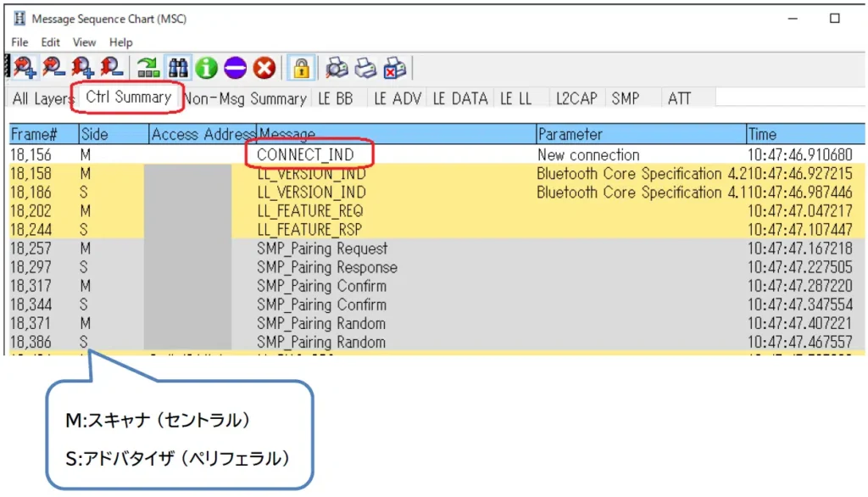The image size is (868, 497).
Task: Click the purple minus circle icon
Action: pos(236,68)
